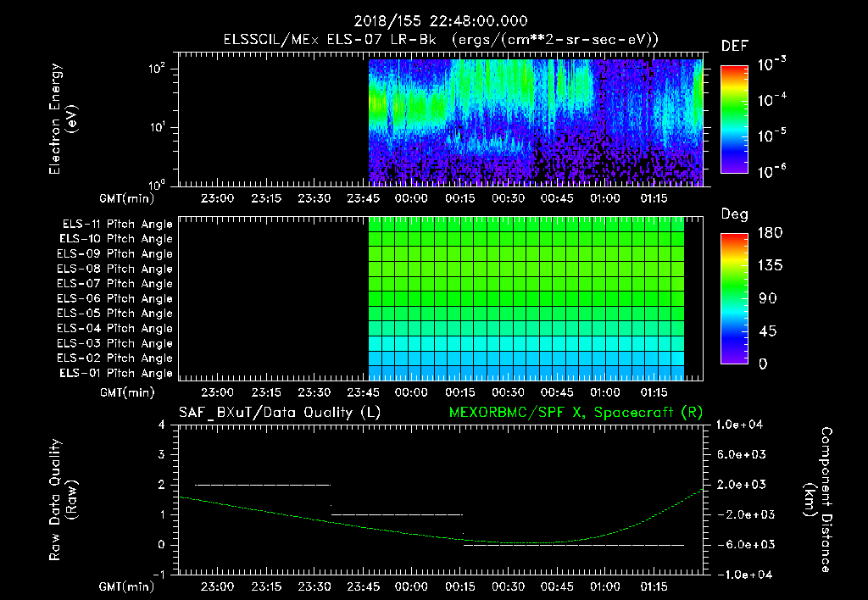
Task: Select the ELS-10 Pitch Angle row label
Action: [x=116, y=239]
